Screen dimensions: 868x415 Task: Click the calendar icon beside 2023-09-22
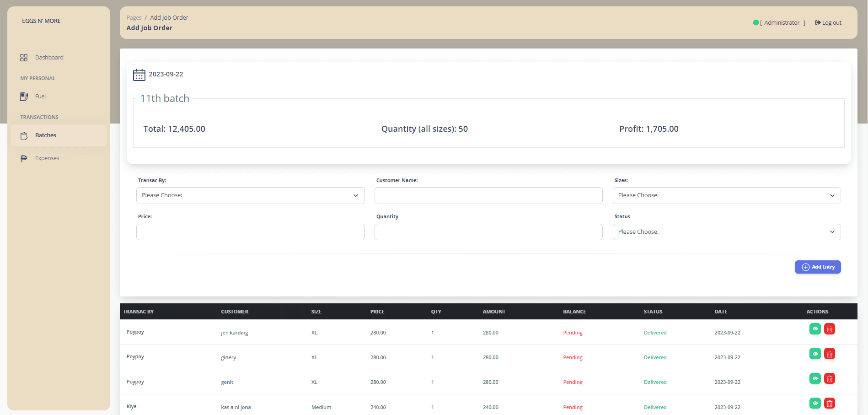(139, 75)
